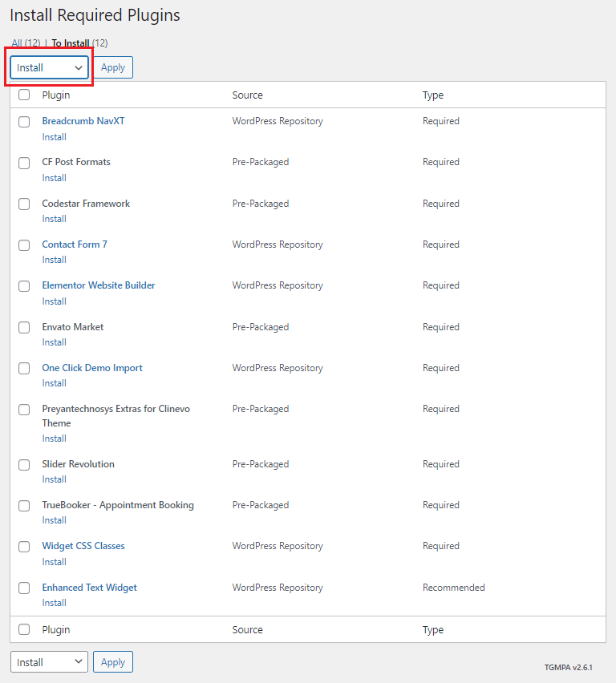Click Install under Widget CSS Classes
This screenshot has height=683, width=616.
(x=54, y=561)
